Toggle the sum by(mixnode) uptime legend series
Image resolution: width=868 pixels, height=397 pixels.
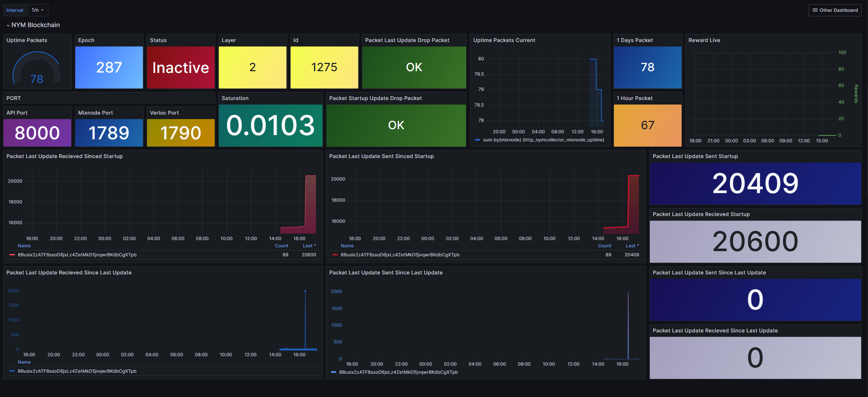(x=543, y=140)
